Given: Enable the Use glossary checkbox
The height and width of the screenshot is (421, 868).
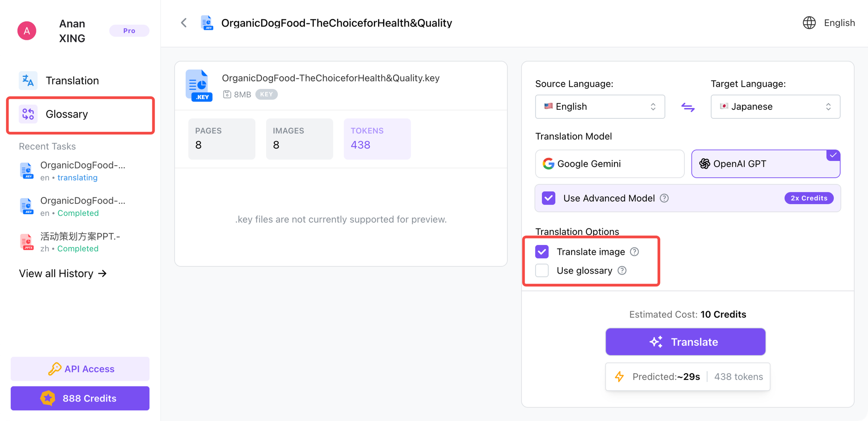Looking at the screenshot, I should [542, 271].
